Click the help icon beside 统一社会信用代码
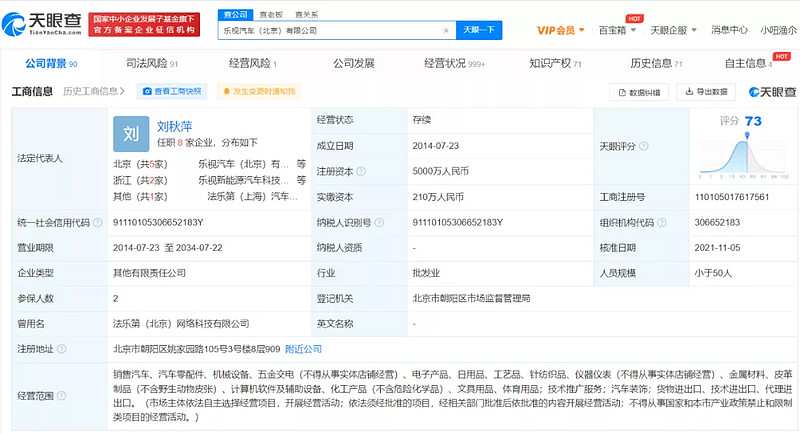The image size is (800, 434). tap(97, 222)
